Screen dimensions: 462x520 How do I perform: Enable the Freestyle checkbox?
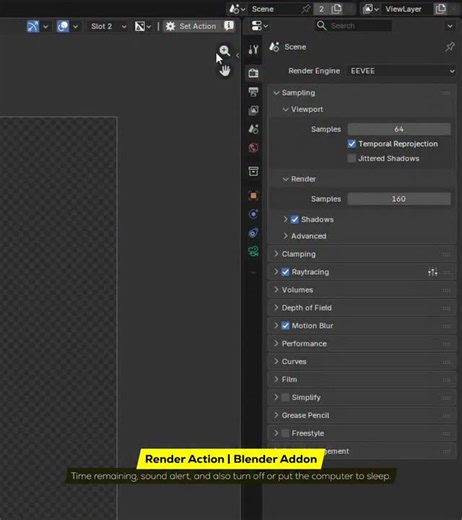click(285, 433)
